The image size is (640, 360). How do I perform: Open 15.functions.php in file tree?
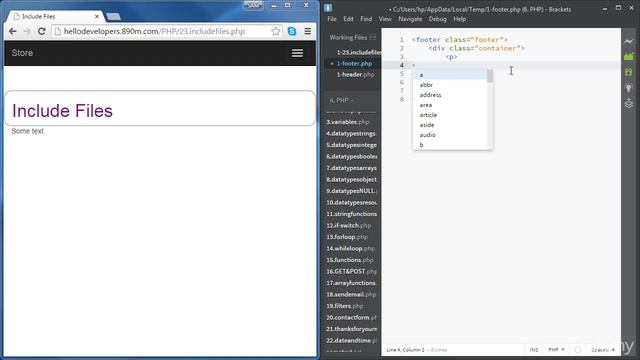pos(349,260)
